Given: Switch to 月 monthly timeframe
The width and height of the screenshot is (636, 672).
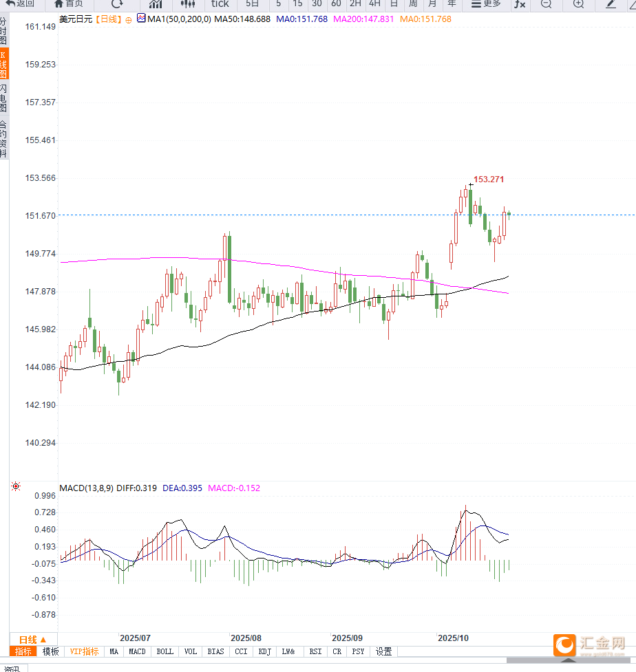Looking at the screenshot, I should 432,4.
